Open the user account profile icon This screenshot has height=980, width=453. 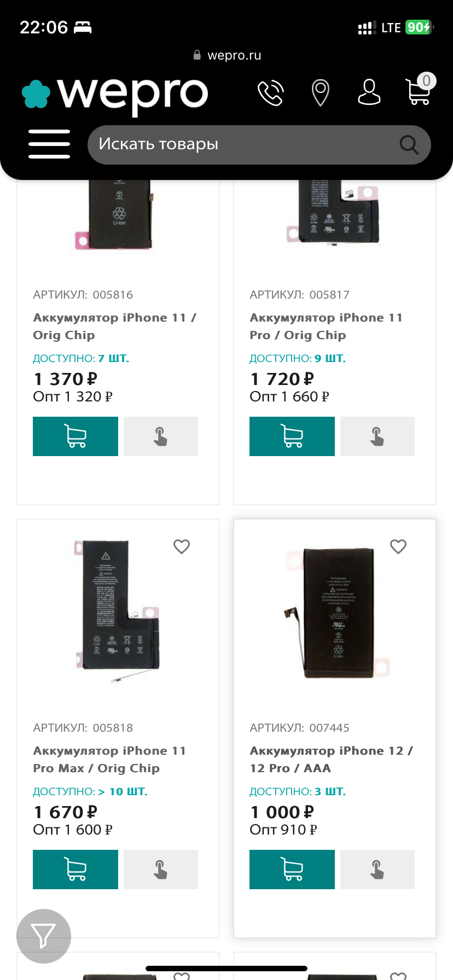[x=369, y=92]
